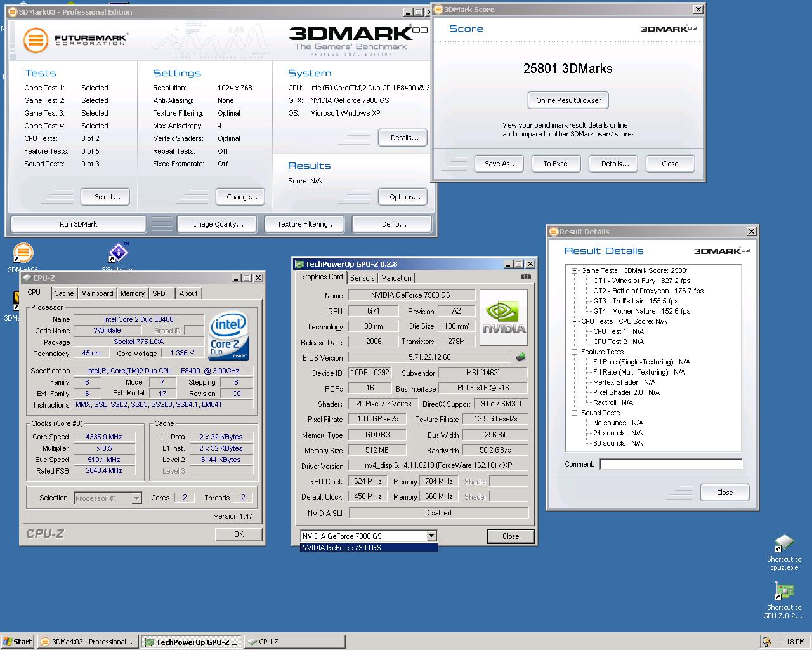Collapse the CPU Tests tree node
812x650 pixels.
click(x=574, y=321)
